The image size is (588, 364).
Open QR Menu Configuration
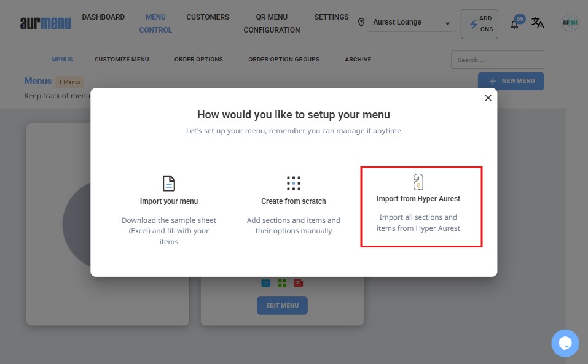(x=272, y=23)
